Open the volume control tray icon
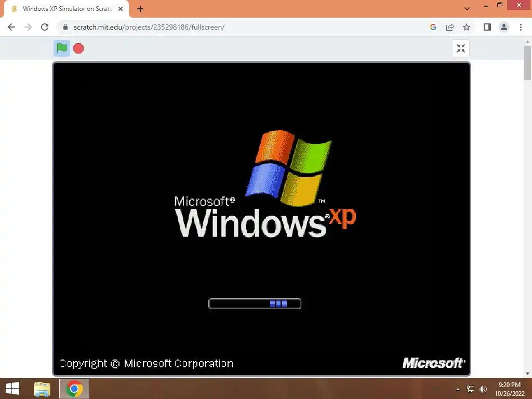The width and height of the screenshot is (532, 399). click(x=483, y=389)
